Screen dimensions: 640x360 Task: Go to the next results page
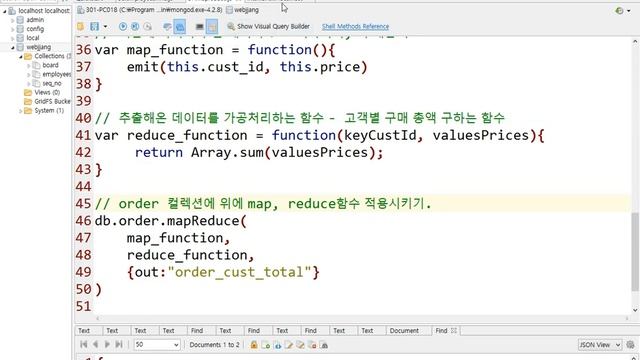pos(107,344)
